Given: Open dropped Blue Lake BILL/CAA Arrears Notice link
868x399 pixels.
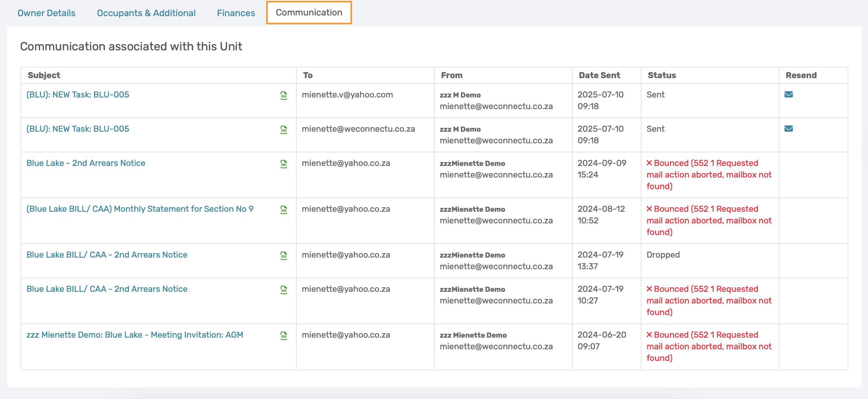Looking at the screenshot, I should [106, 255].
